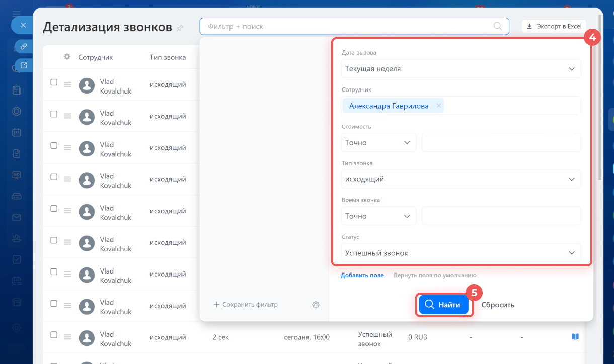Select checkbox for first Vlad Kovalchuk row

(54, 82)
